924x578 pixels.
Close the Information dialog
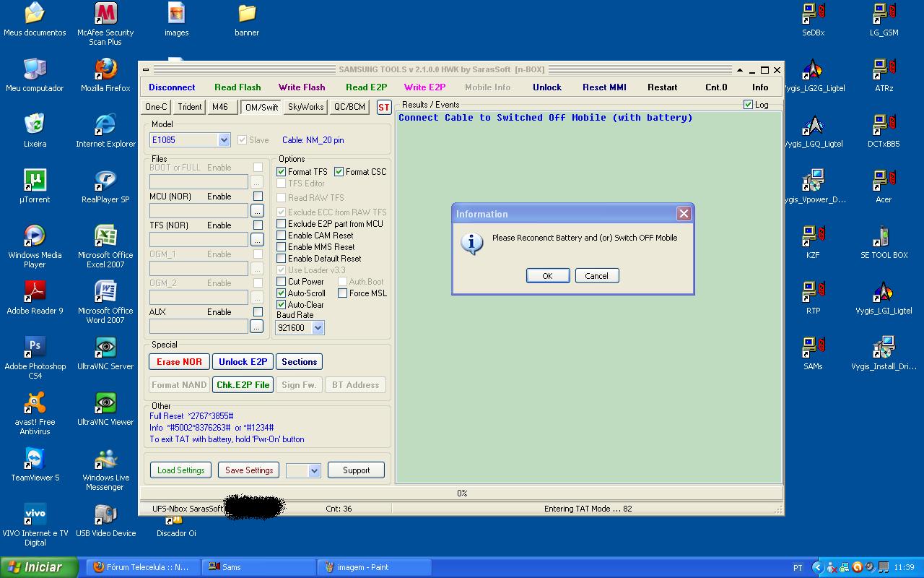tap(684, 213)
